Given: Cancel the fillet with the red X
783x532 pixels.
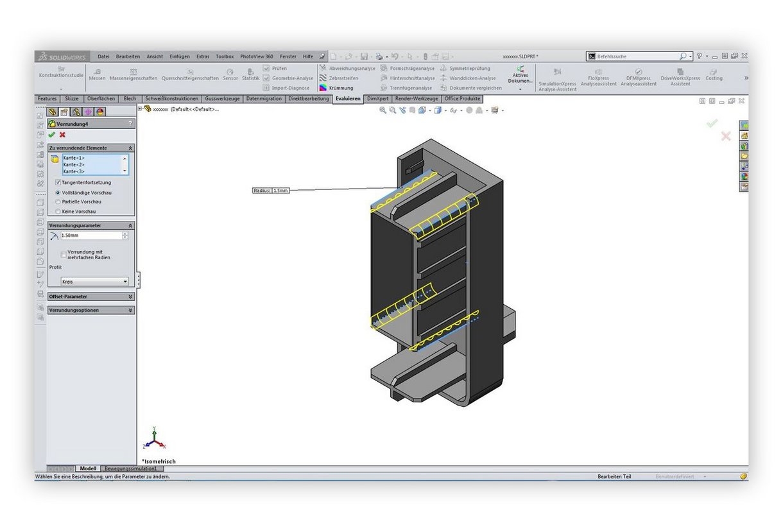Looking at the screenshot, I should 62,135.
